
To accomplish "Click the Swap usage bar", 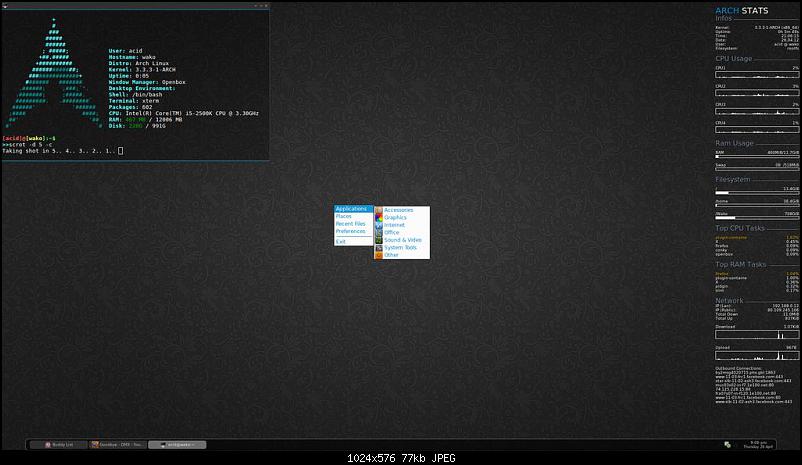I will [x=757, y=169].
